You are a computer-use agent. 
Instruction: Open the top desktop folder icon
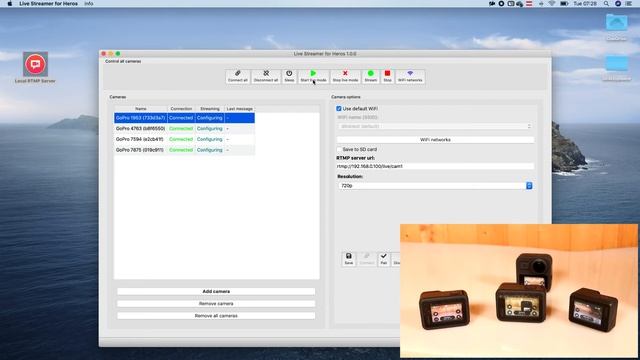coord(616,27)
